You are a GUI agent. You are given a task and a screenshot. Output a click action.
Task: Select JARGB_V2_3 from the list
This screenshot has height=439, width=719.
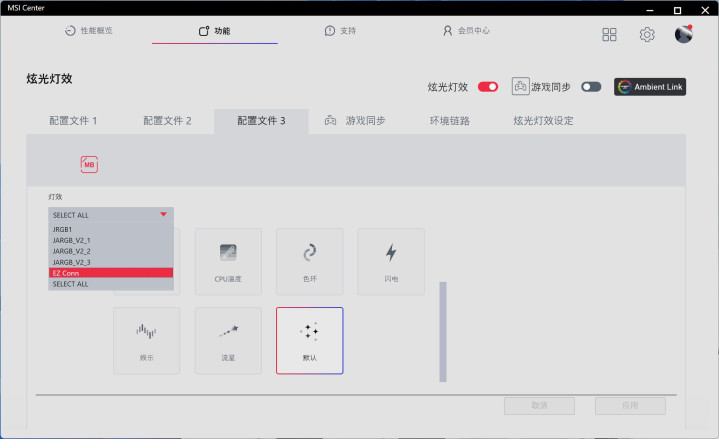(111, 262)
